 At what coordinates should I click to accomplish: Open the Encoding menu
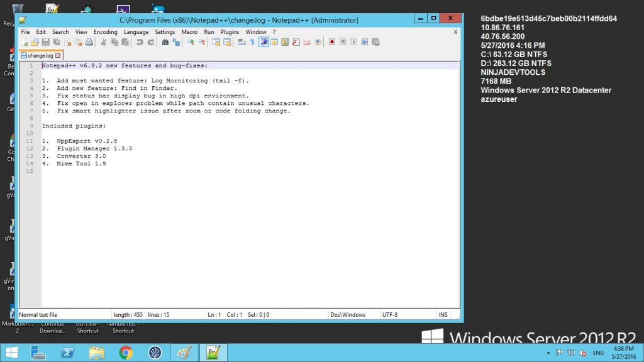(x=105, y=31)
